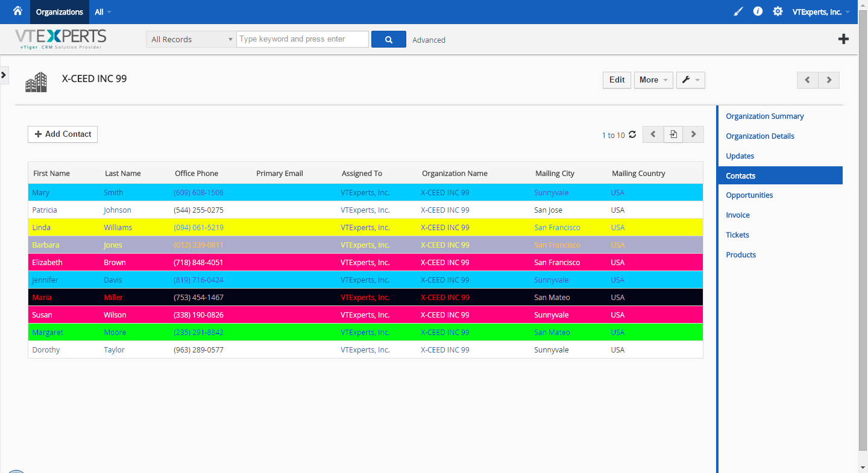Open the Opportunities tab
868x473 pixels.
(x=749, y=195)
